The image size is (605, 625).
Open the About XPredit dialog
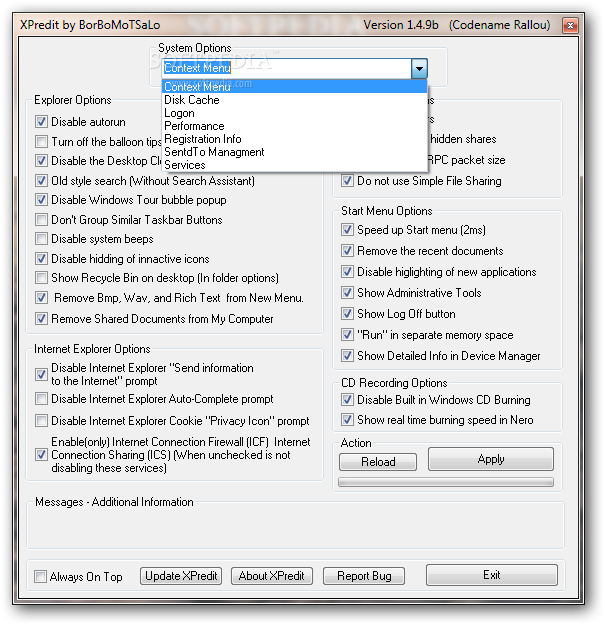[x=272, y=576]
